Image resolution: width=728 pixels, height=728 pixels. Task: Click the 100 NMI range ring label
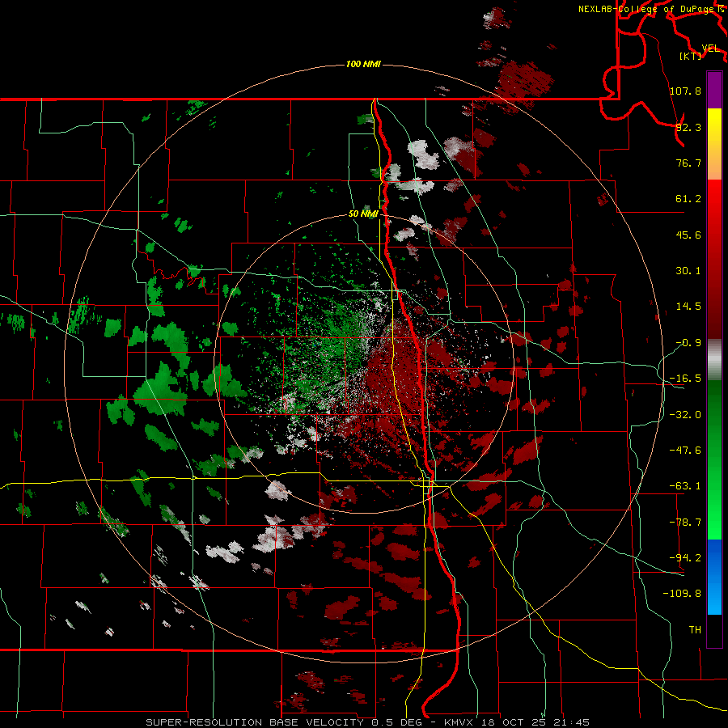pyautogui.click(x=363, y=64)
